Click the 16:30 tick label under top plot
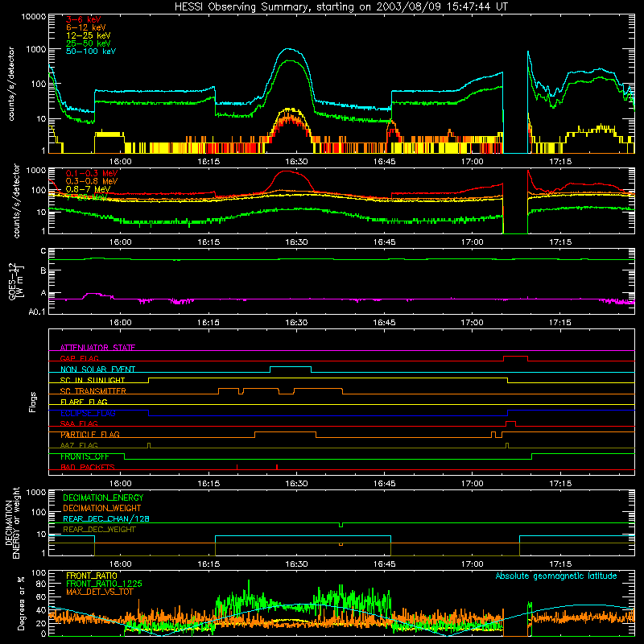Image resolution: width=644 pixels, height=644 pixels. [296, 162]
